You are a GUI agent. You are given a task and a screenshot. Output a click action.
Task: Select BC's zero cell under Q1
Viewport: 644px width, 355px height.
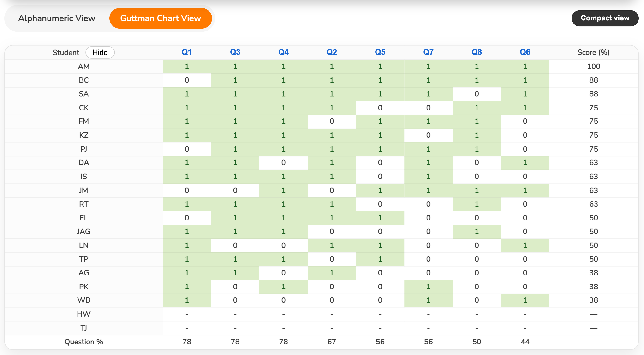(x=187, y=80)
